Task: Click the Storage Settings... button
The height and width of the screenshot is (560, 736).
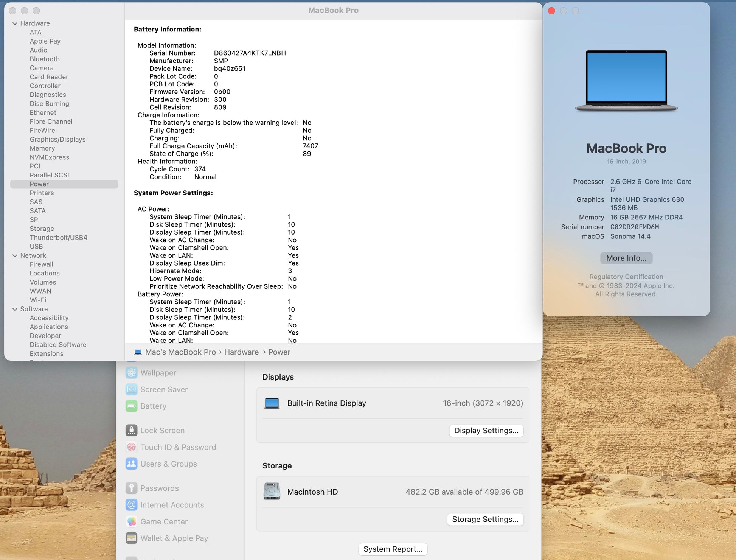Action: (485, 519)
